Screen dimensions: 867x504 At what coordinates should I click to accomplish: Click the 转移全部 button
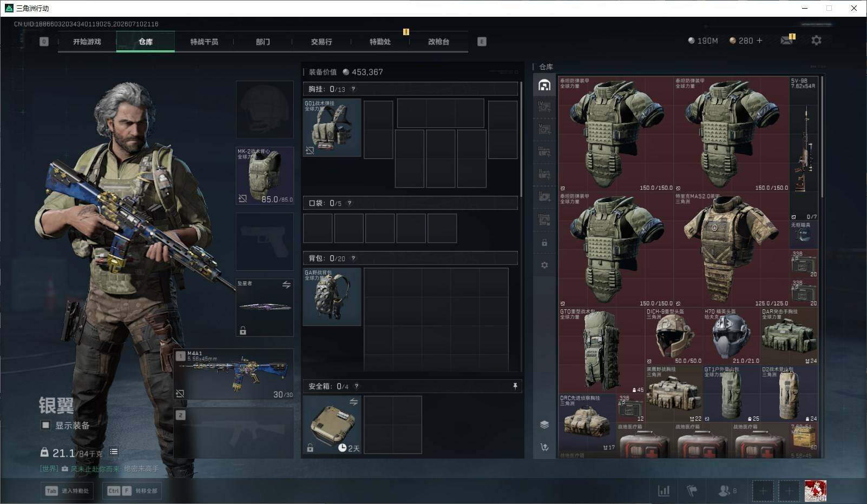point(133,491)
